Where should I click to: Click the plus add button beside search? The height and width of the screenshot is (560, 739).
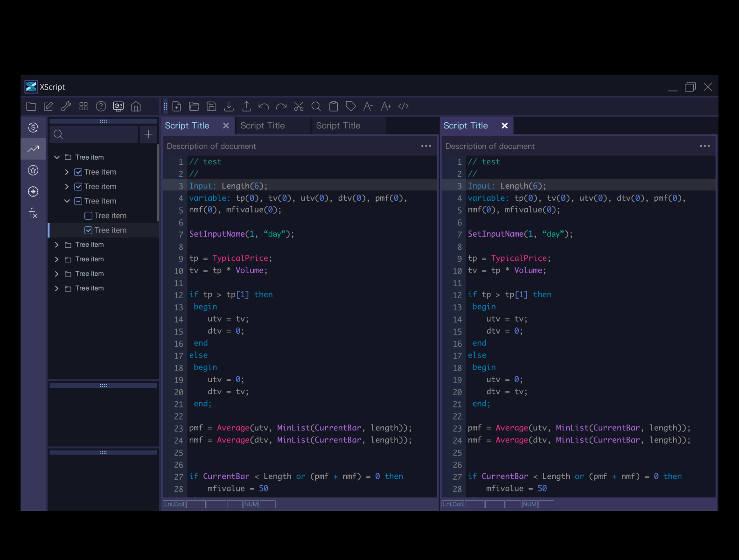pos(148,134)
